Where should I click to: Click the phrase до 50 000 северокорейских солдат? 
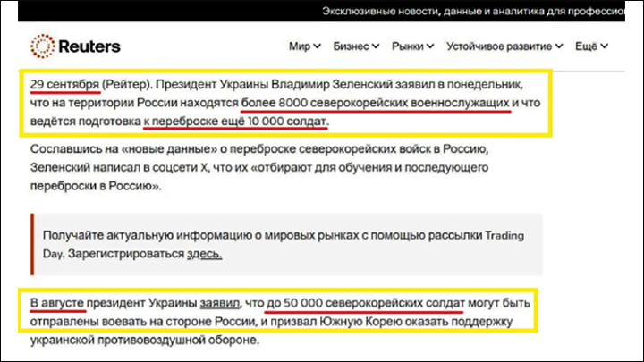tap(366, 303)
